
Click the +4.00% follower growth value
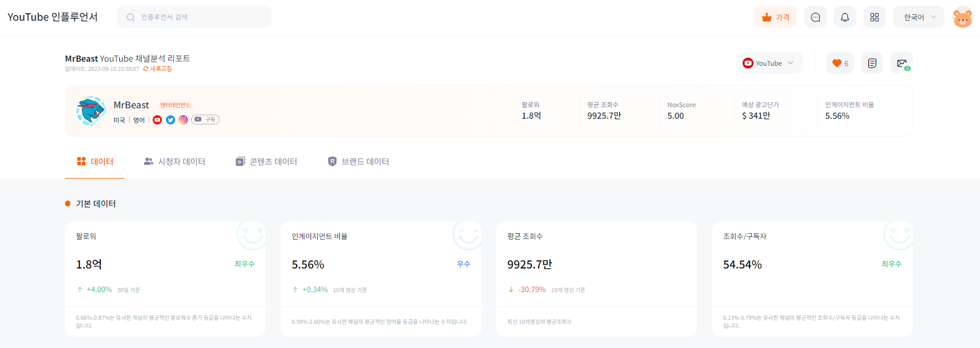pyautogui.click(x=99, y=290)
